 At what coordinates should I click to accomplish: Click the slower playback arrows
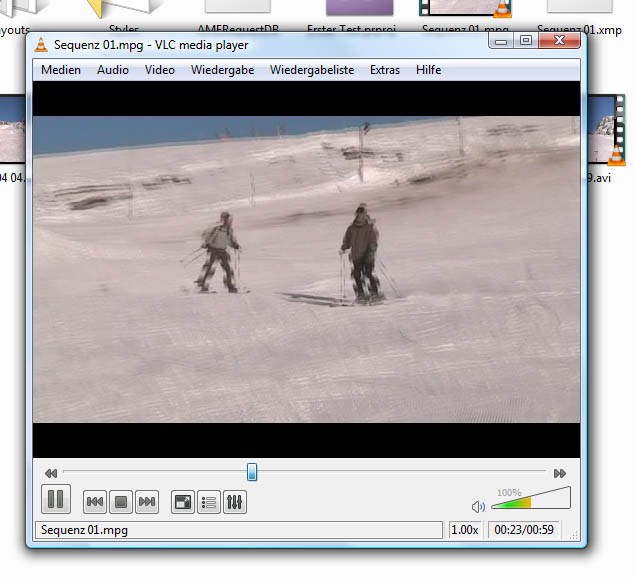[51, 473]
